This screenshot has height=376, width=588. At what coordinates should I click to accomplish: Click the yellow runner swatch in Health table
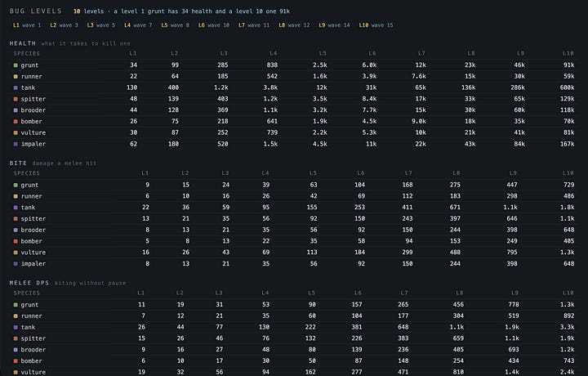(x=16, y=77)
